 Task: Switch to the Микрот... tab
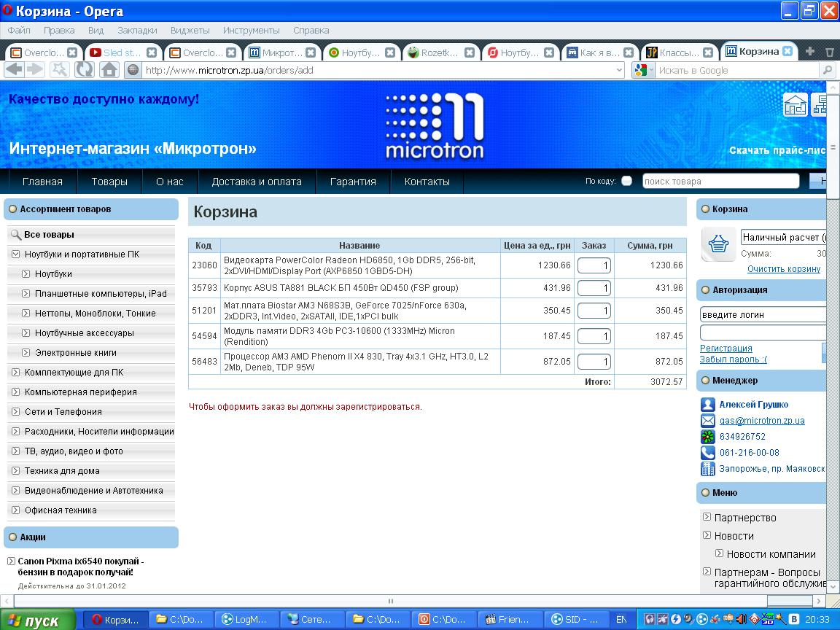282,52
